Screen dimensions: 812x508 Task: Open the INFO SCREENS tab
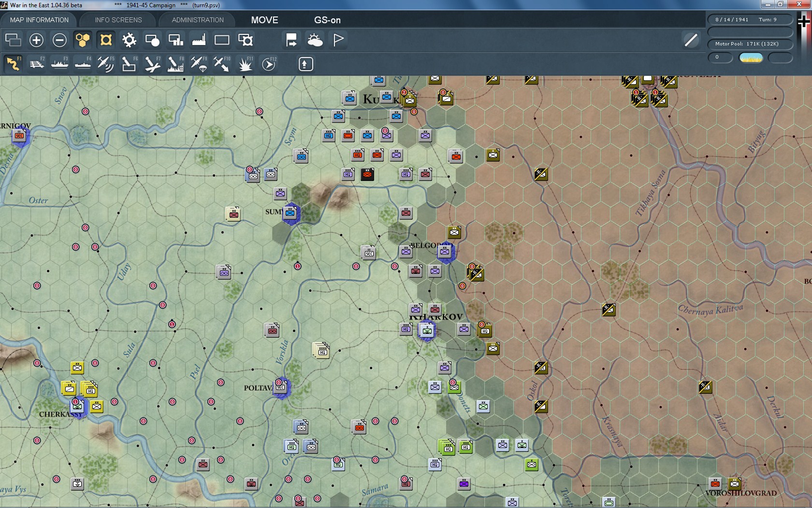click(118, 20)
